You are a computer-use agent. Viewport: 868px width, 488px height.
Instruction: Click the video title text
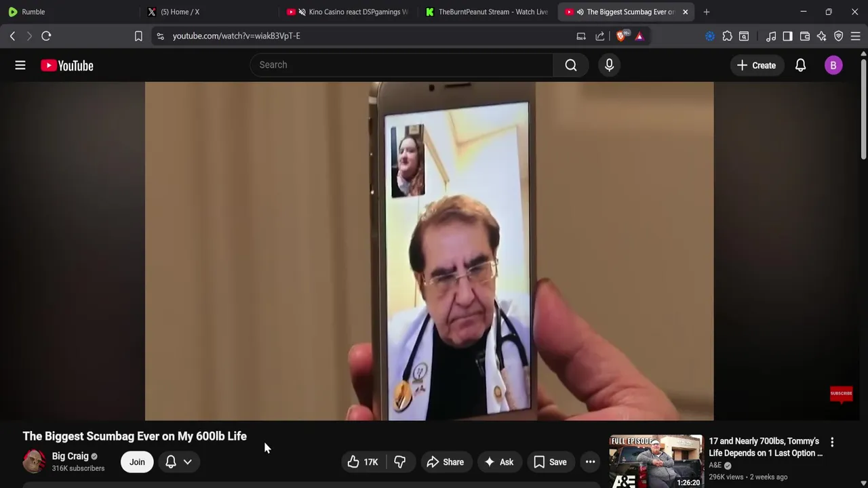(135, 436)
